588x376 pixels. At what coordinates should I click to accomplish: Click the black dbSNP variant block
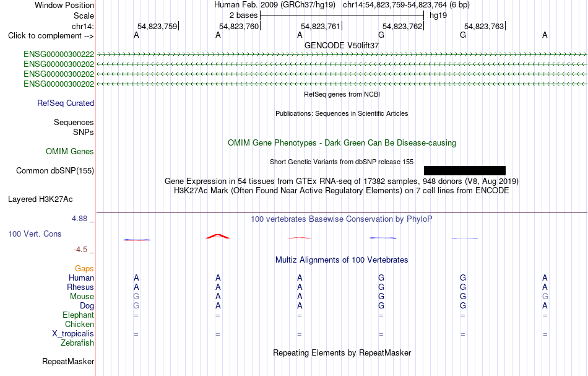[465, 171]
